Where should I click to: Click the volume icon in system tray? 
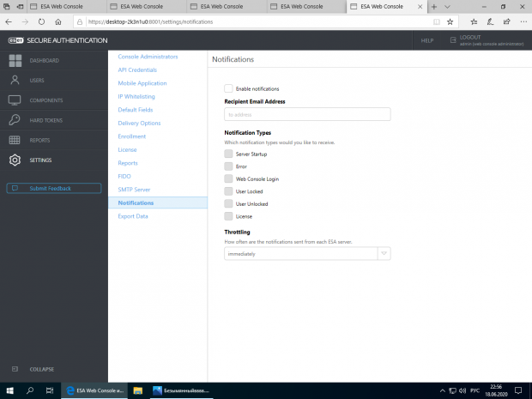[x=462, y=391]
